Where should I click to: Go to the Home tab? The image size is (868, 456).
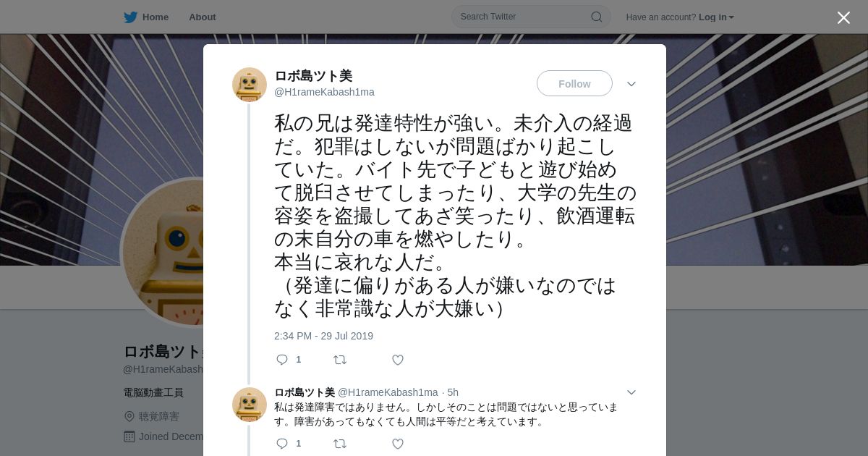[146, 17]
